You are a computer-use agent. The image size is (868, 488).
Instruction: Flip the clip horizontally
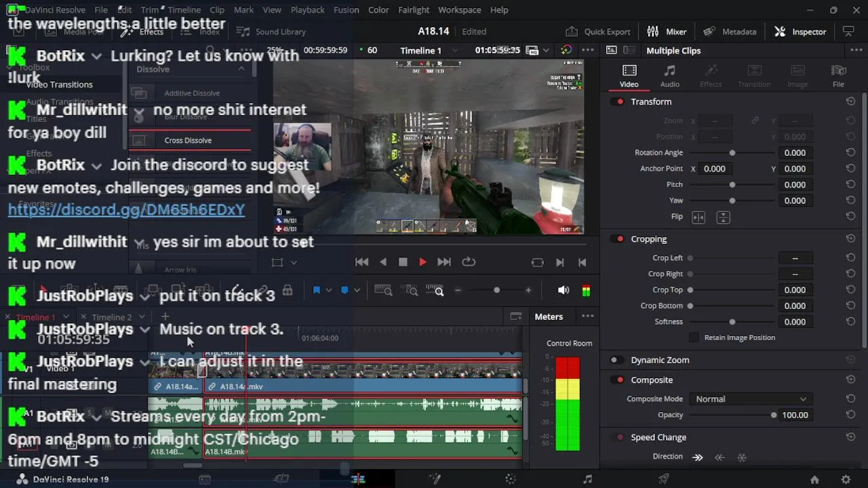coord(698,217)
